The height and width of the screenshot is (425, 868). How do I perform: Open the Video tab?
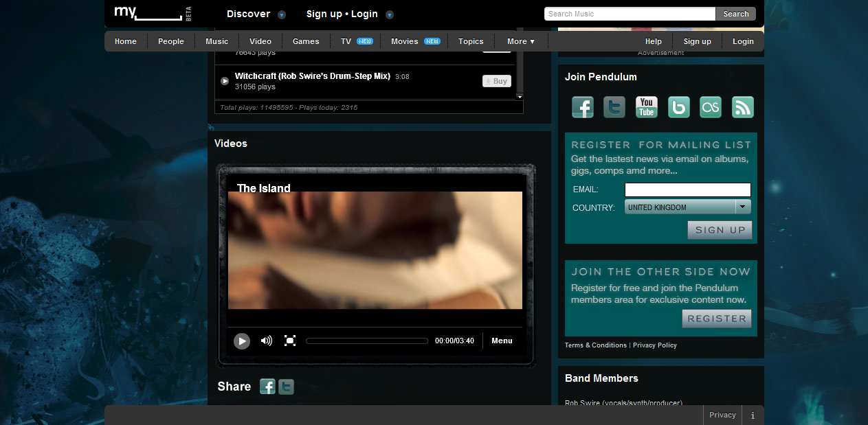260,41
